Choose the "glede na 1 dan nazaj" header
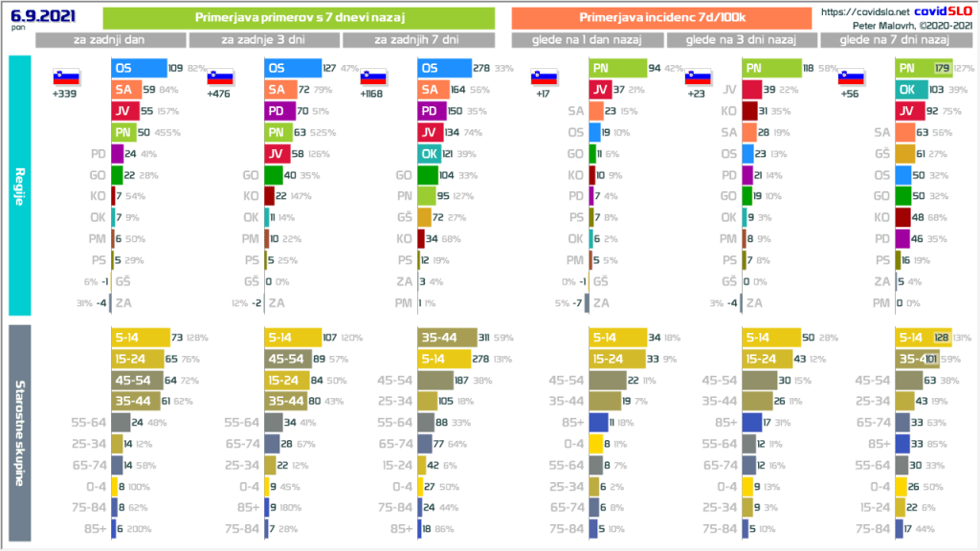980x551 pixels. point(589,39)
